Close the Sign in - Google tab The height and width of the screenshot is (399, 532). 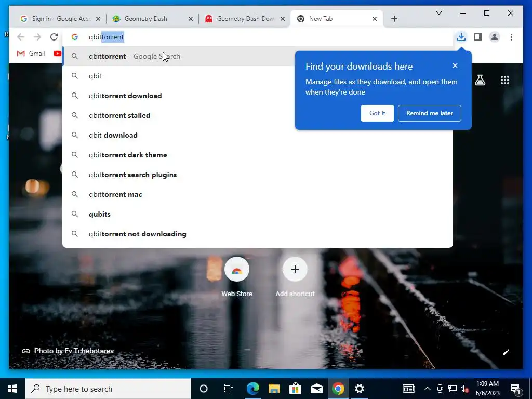coord(98,19)
